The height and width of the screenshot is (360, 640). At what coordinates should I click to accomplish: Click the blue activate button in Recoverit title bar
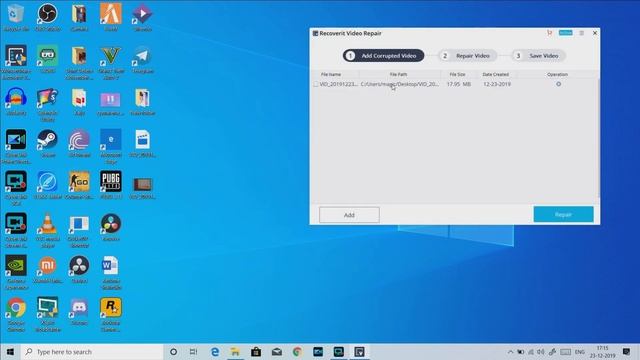click(x=565, y=33)
